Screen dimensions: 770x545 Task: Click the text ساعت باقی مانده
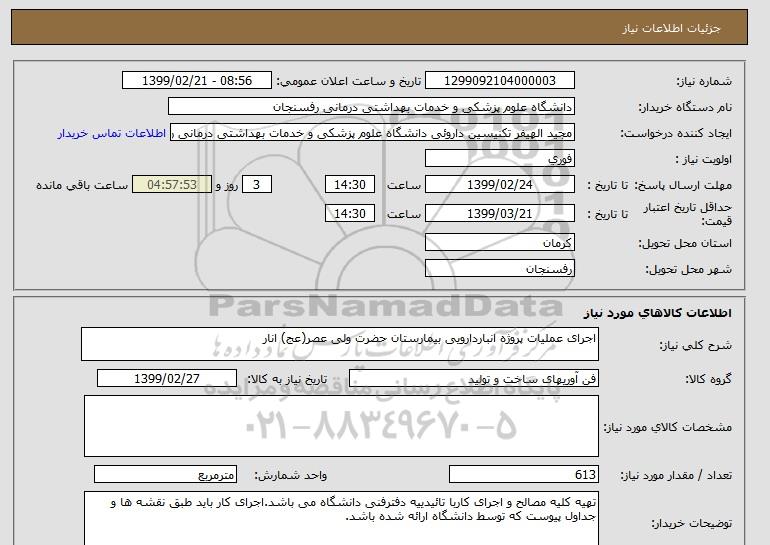(x=82, y=186)
